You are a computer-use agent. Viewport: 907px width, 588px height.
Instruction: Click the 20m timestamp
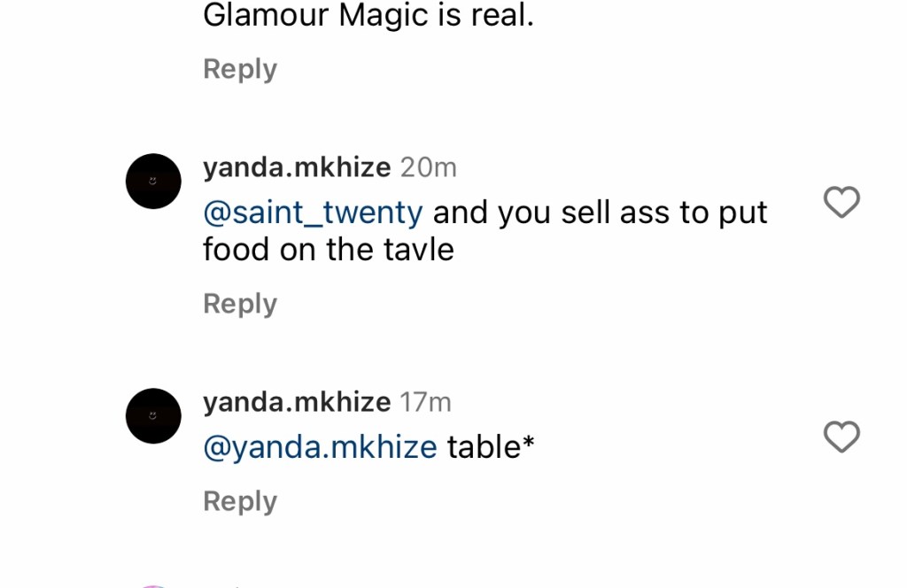point(429,167)
